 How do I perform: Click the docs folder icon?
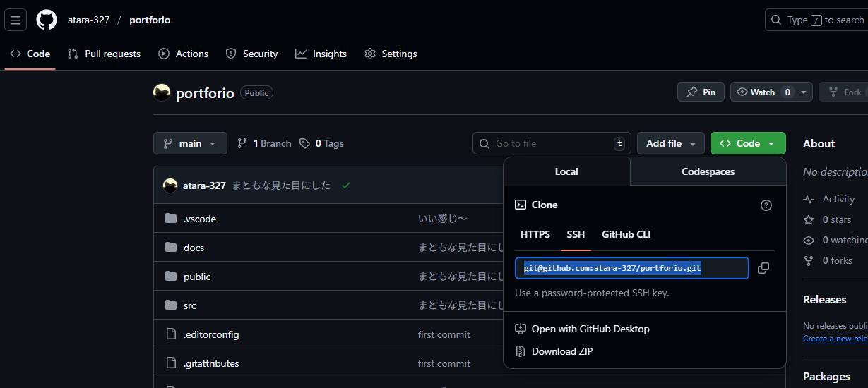pos(171,248)
